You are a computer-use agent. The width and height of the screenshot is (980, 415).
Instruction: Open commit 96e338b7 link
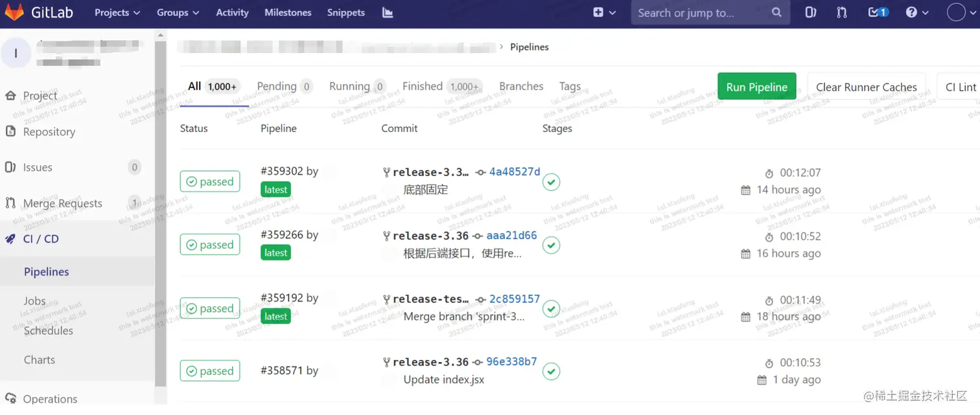click(x=511, y=362)
